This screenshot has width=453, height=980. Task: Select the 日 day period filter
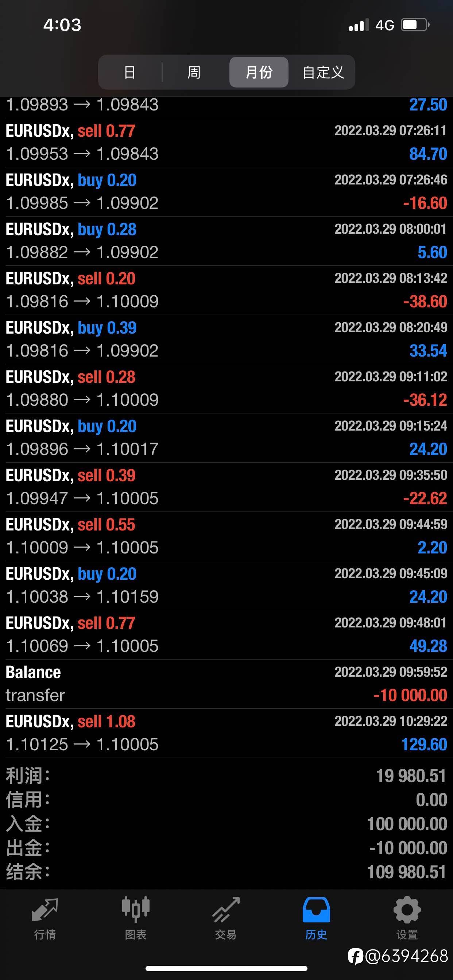pyautogui.click(x=130, y=72)
